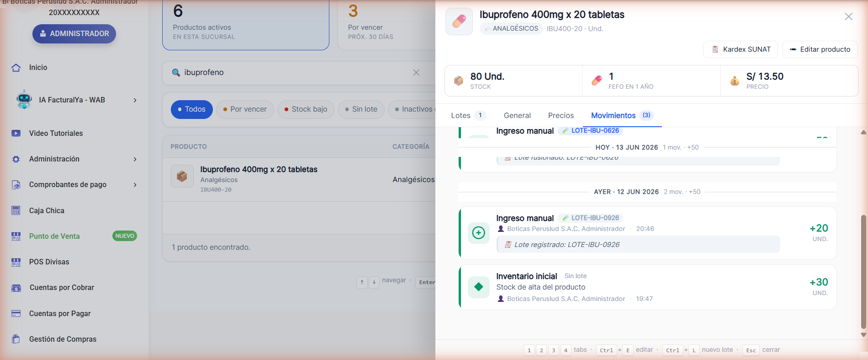Image resolution: width=868 pixels, height=360 pixels.
Task: Click the movements panel vertical scrollbar
Action: 863,272
